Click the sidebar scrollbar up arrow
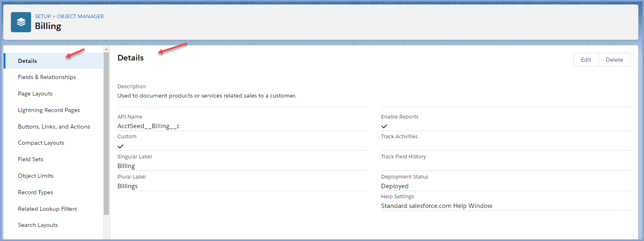 click(x=107, y=49)
